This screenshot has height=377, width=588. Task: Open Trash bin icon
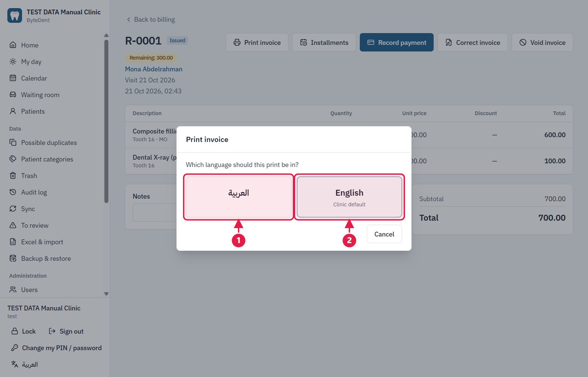point(13,175)
